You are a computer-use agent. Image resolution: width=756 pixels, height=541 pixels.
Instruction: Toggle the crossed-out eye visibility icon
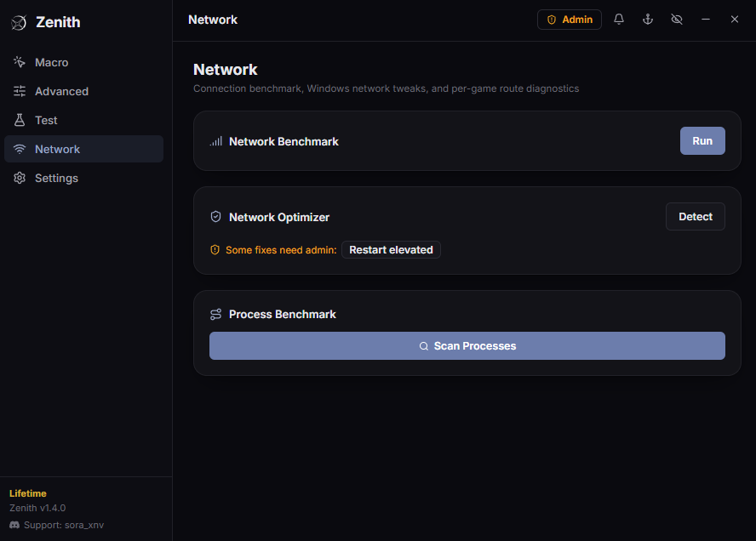coord(677,20)
